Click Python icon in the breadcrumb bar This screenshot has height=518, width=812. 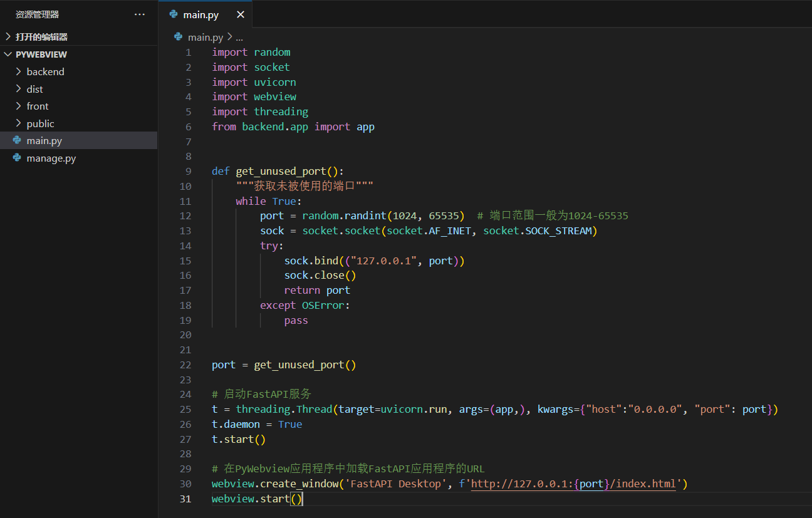tap(179, 37)
